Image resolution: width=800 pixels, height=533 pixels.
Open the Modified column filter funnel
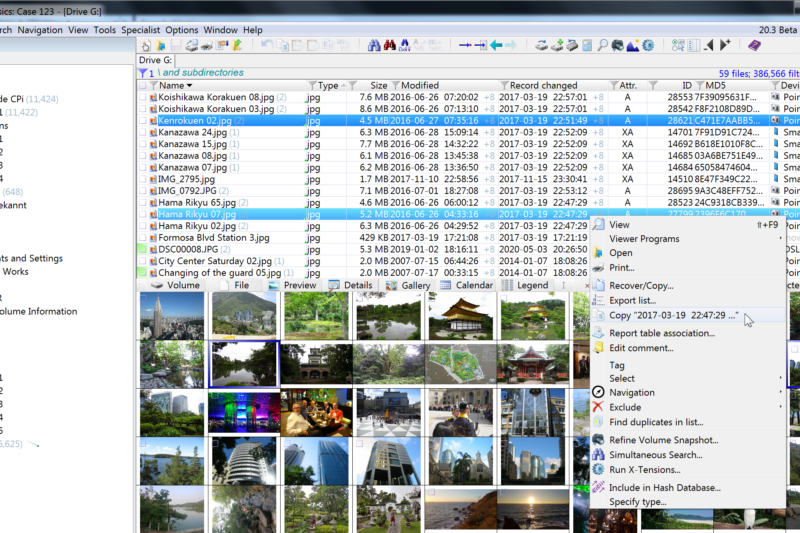395,85
